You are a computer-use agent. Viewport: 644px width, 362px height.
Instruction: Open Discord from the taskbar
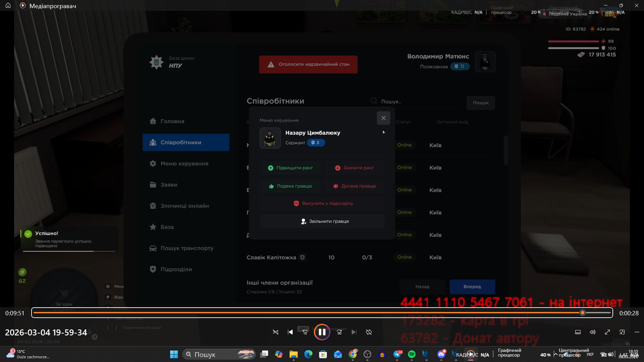(442, 354)
